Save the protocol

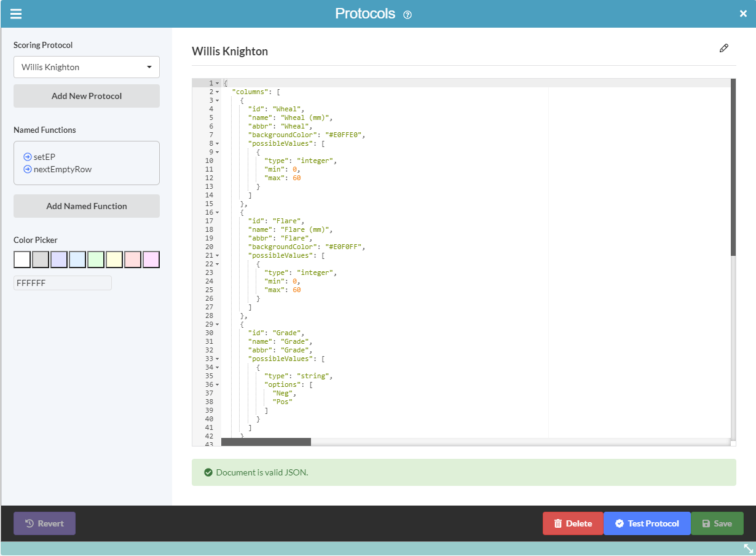(717, 523)
